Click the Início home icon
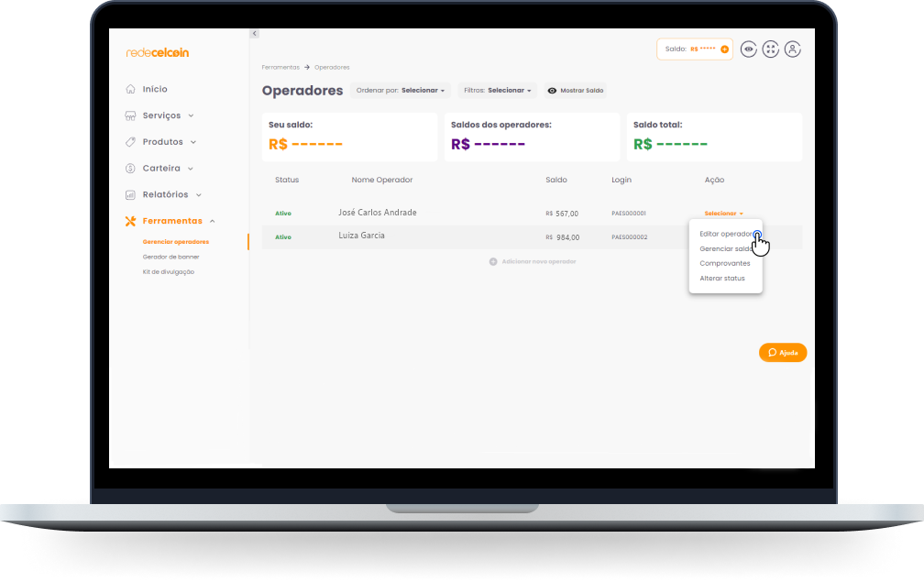 click(x=130, y=89)
